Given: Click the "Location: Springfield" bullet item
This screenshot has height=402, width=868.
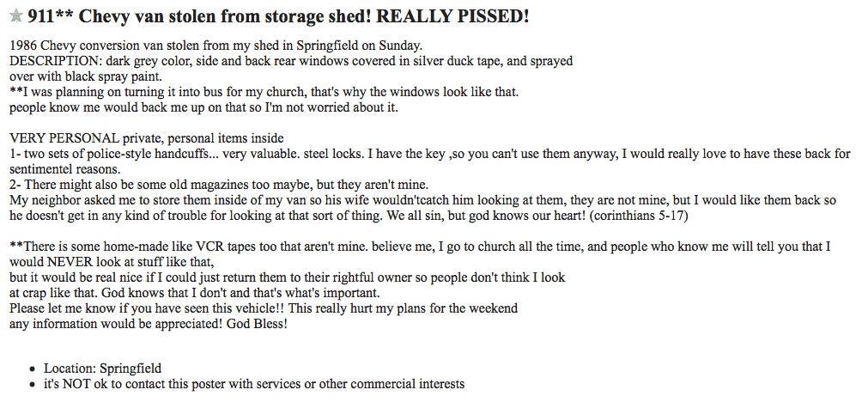Looking at the screenshot, I should 102,368.
